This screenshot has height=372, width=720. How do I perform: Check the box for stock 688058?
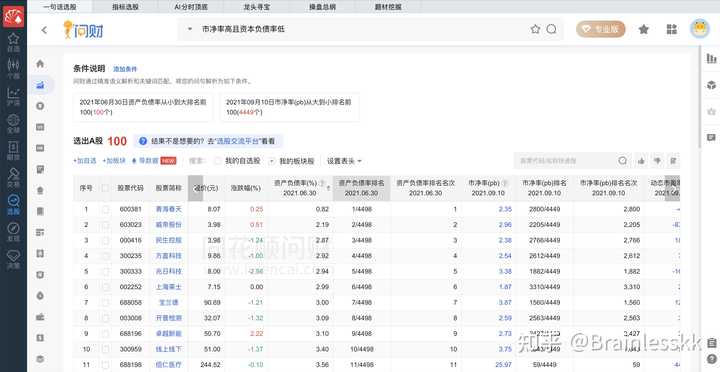[106, 303]
